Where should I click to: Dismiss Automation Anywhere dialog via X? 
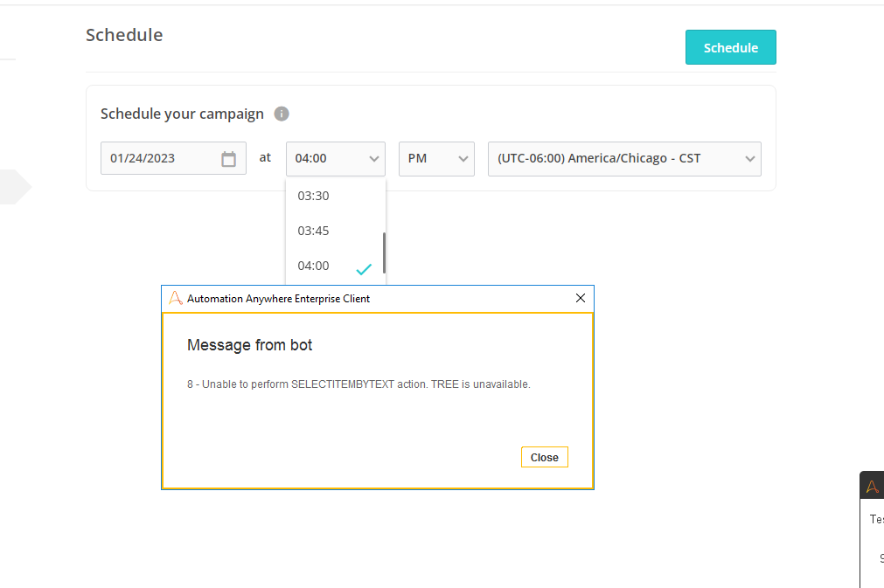[580, 298]
